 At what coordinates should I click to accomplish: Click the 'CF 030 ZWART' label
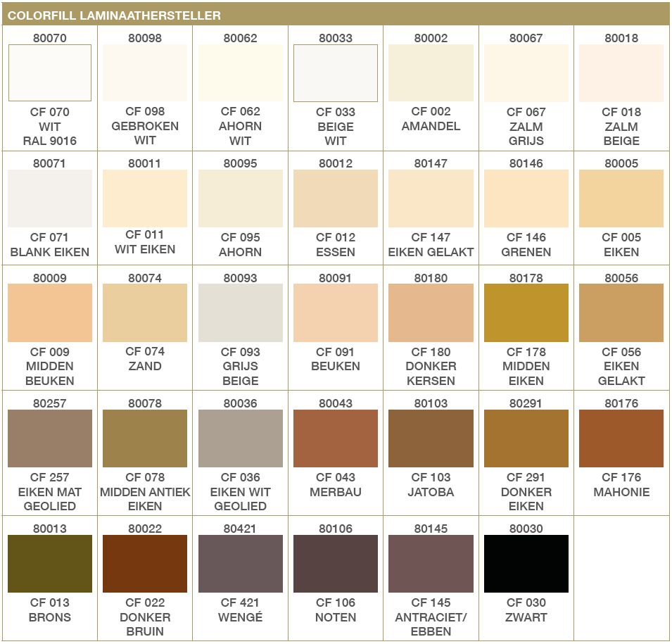coord(526,610)
